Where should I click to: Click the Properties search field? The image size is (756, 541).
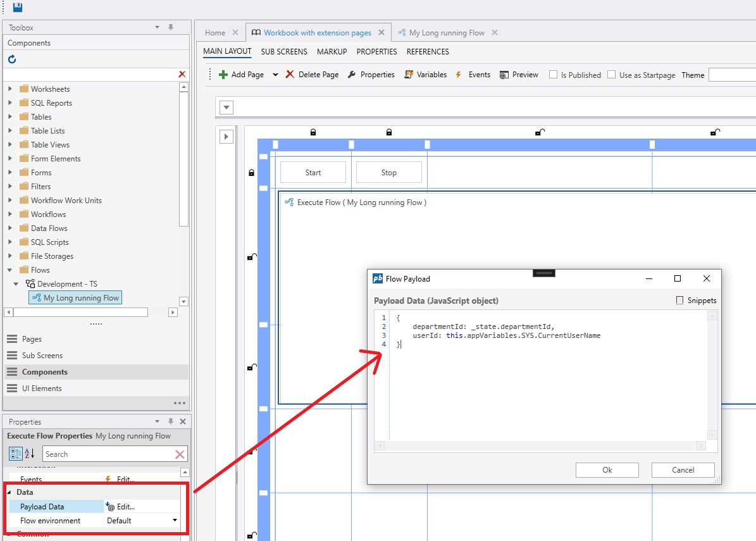click(x=108, y=454)
